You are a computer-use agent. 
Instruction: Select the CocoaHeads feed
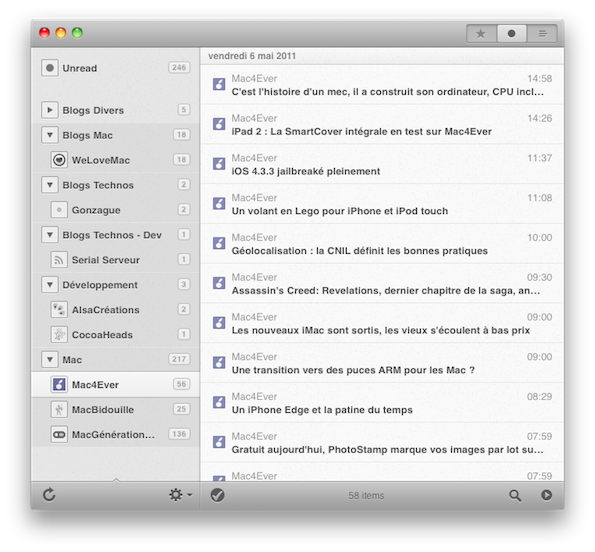(x=116, y=335)
